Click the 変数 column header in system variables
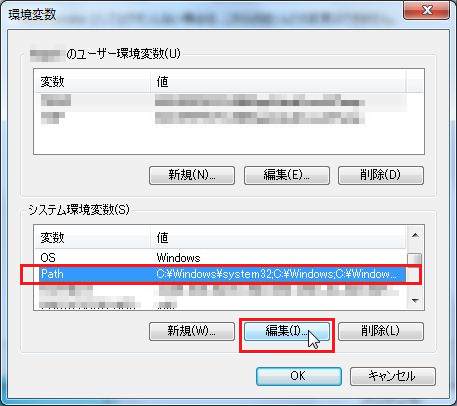The height and width of the screenshot is (406, 457). click(92, 238)
